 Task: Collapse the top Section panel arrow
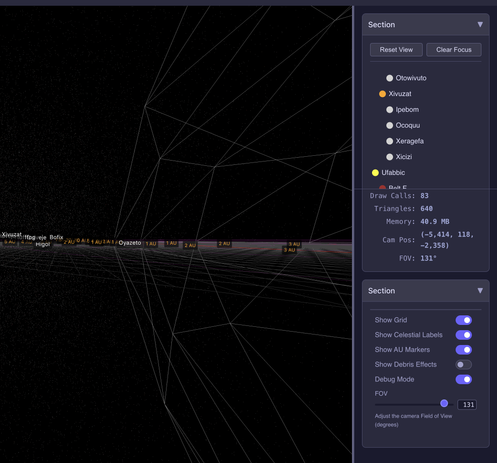[x=480, y=24]
